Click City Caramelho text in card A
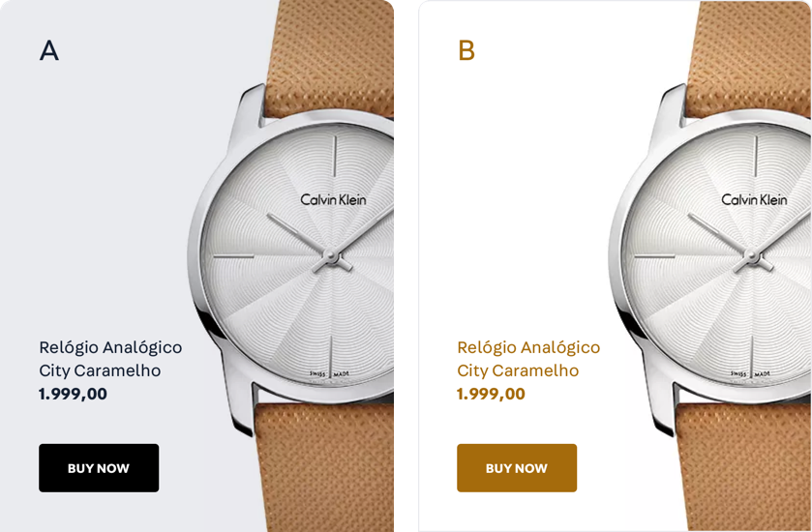This screenshot has width=812, height=532. [100, 370]
